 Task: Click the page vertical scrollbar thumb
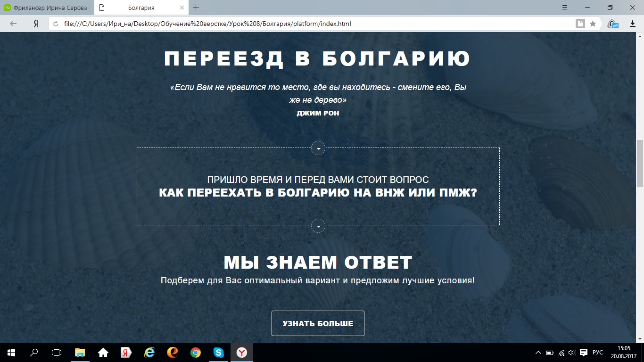640,164
